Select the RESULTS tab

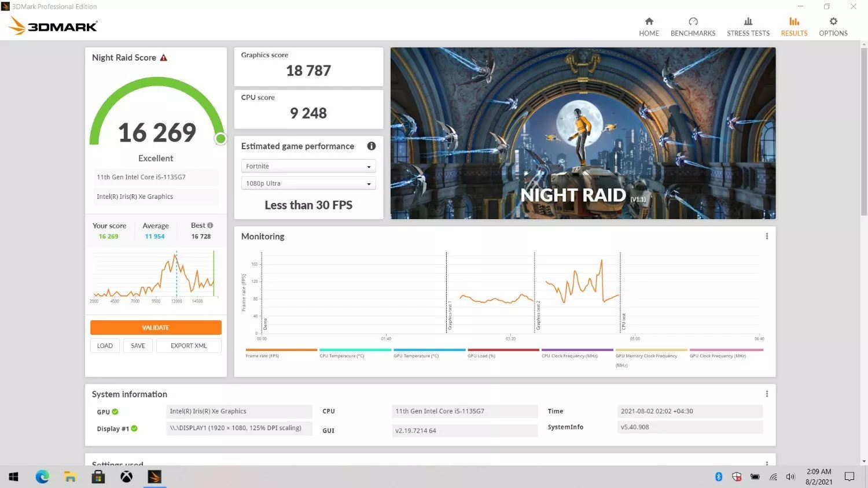click(x=794, y=27)
